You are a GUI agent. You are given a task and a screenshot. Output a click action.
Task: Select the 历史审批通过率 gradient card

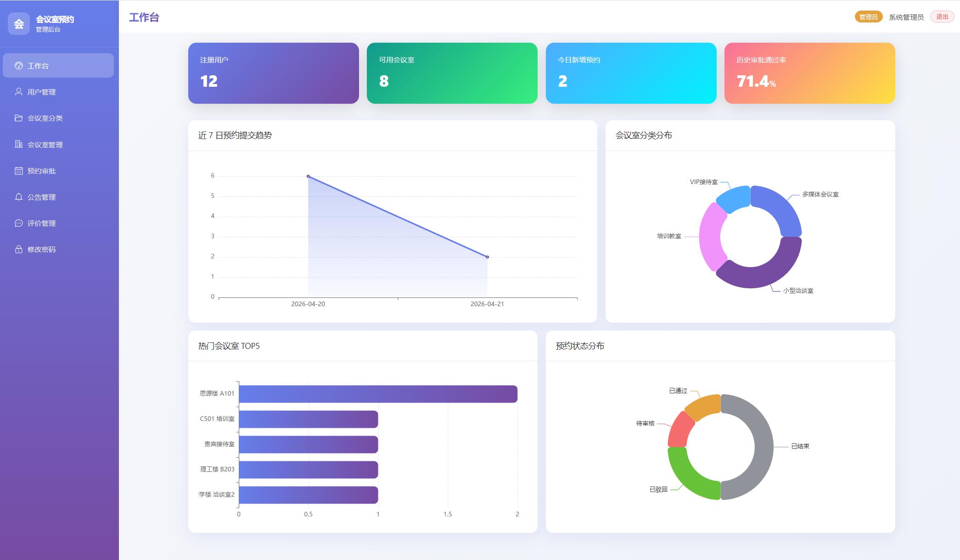[x=809, y=73]
